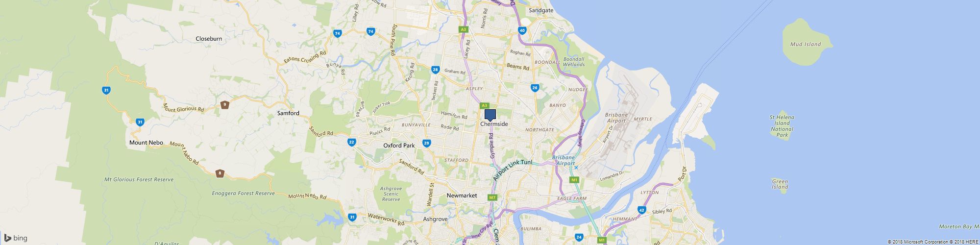This screenshot has height=245, width=980.
Task: Click the Samford town label
Action: 288,113
